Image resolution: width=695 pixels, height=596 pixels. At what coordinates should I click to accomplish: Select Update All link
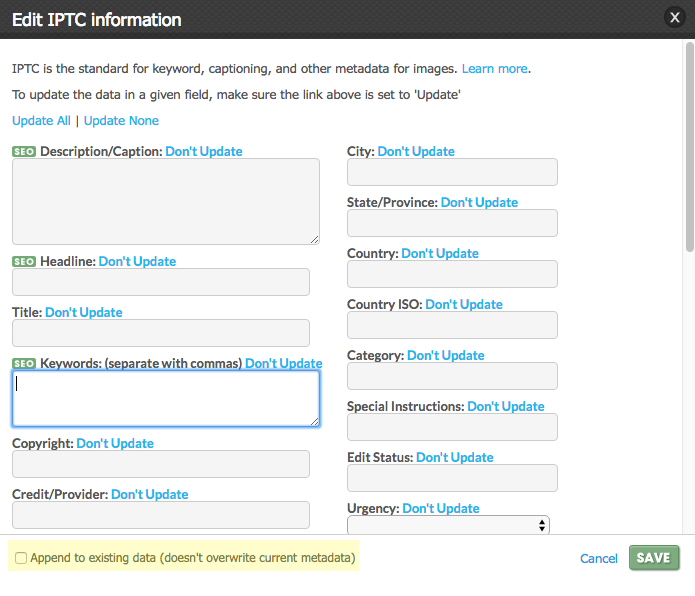(41, 121)
